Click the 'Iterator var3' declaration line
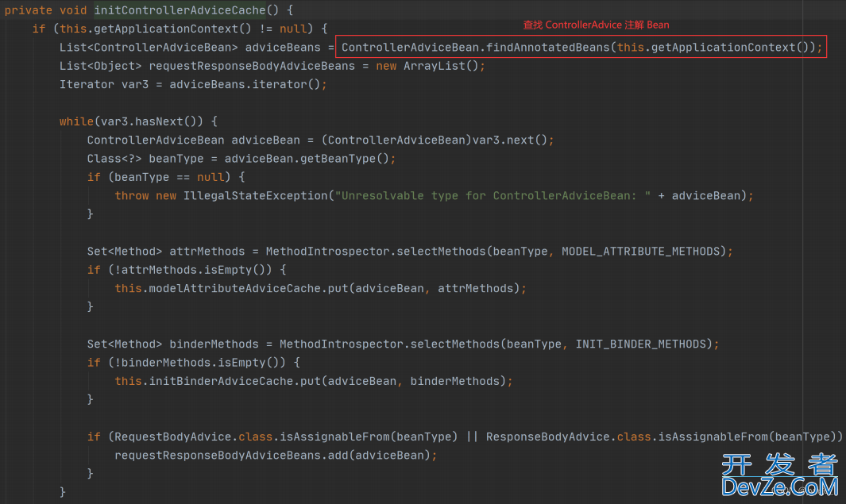The height and width of the screenshot is (504, 846). pyautogui.click(x=193, y=85)
